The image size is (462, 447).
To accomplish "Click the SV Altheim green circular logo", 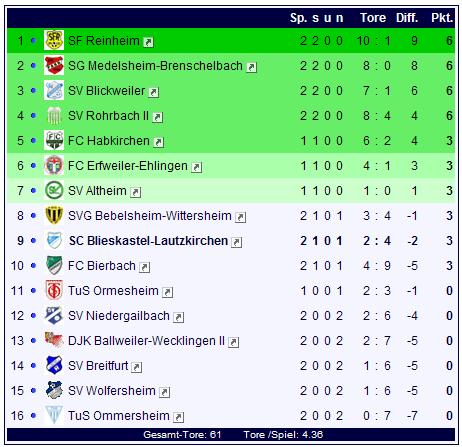I will pyautogui.click(x=54, y=190).
